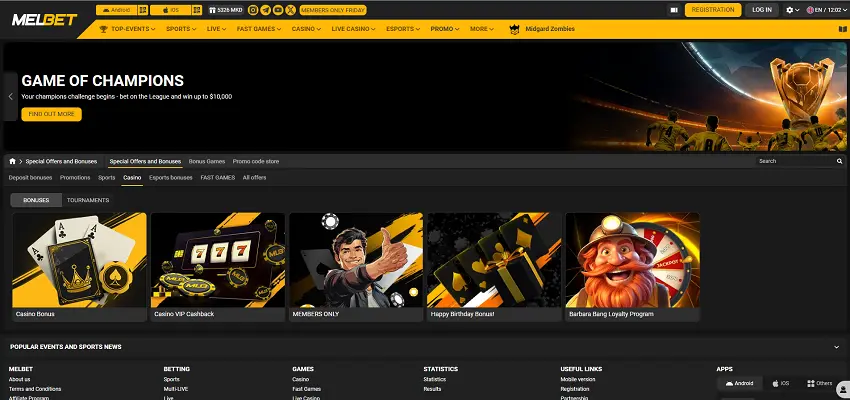The width and height of the screenshot is (850, 400).
Task: Switch to Bonuses toggle
Action: tap(36, 200)
